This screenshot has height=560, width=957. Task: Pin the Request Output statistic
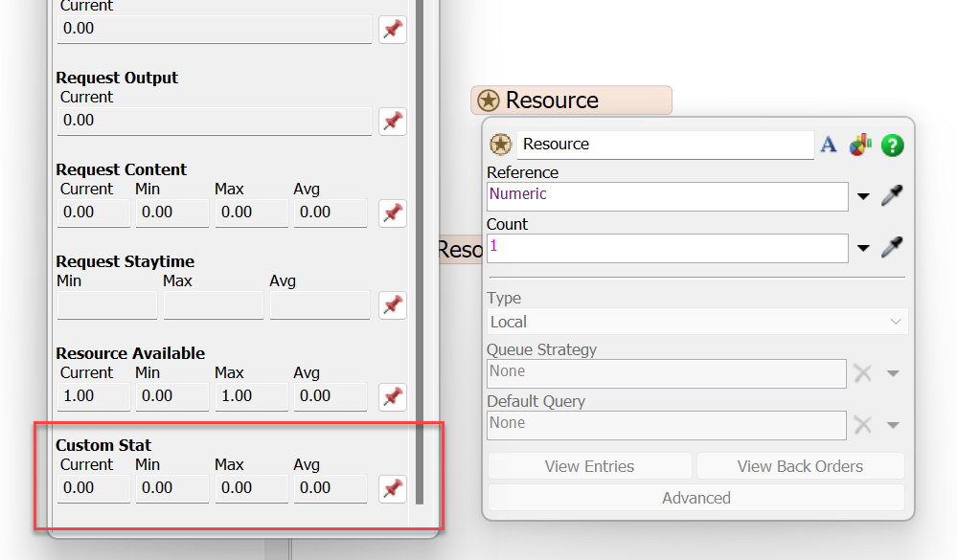pyautogui.click(x=392, y=122)
